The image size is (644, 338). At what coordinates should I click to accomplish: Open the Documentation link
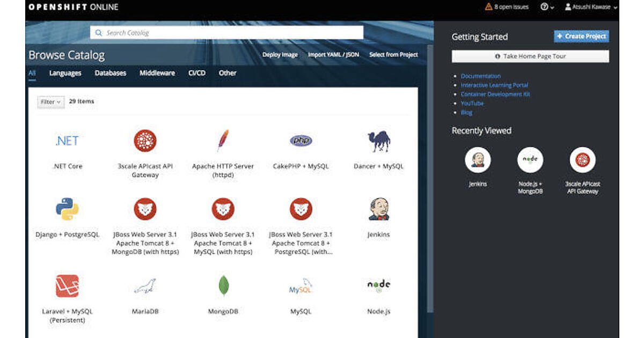[480, 76]
